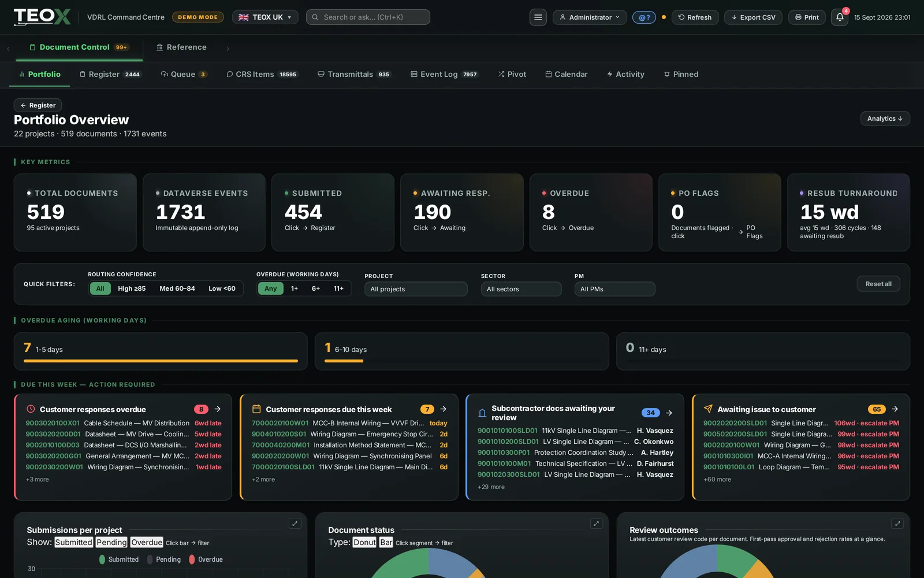Expand the Document status chart
924x578 pixels.
596,523
